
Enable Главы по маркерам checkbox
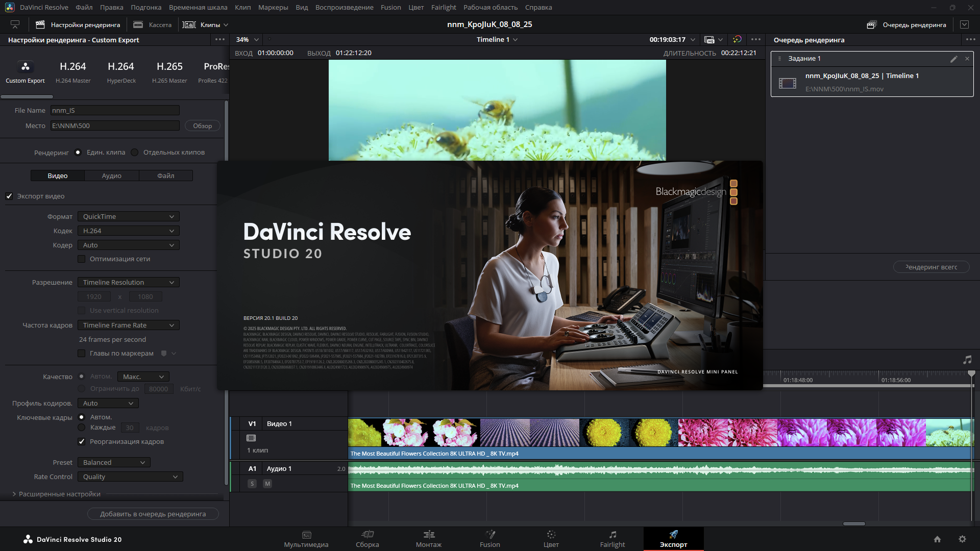[x=81, y=353]
